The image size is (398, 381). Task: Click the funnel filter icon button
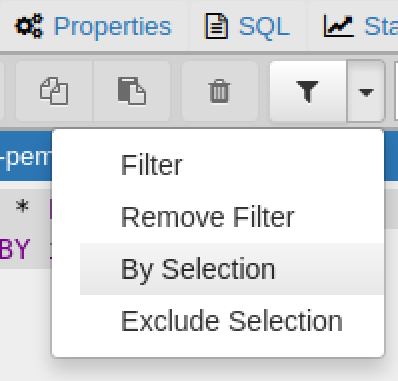click(308, 91)
